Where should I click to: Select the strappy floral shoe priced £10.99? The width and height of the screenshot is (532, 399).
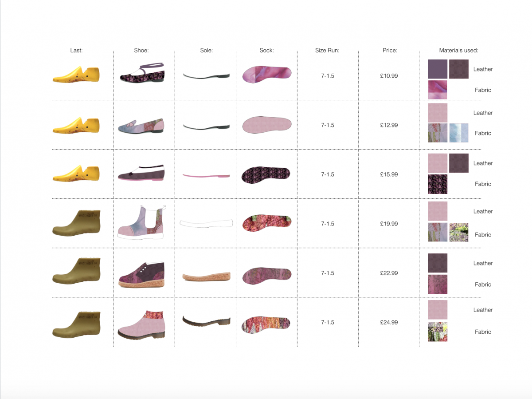[x=142, y=73]
